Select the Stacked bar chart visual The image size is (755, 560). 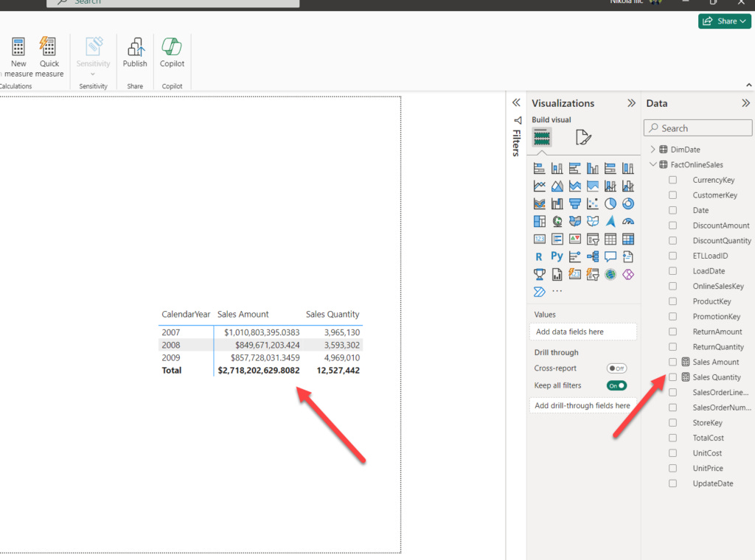click(x=539, y=169)
